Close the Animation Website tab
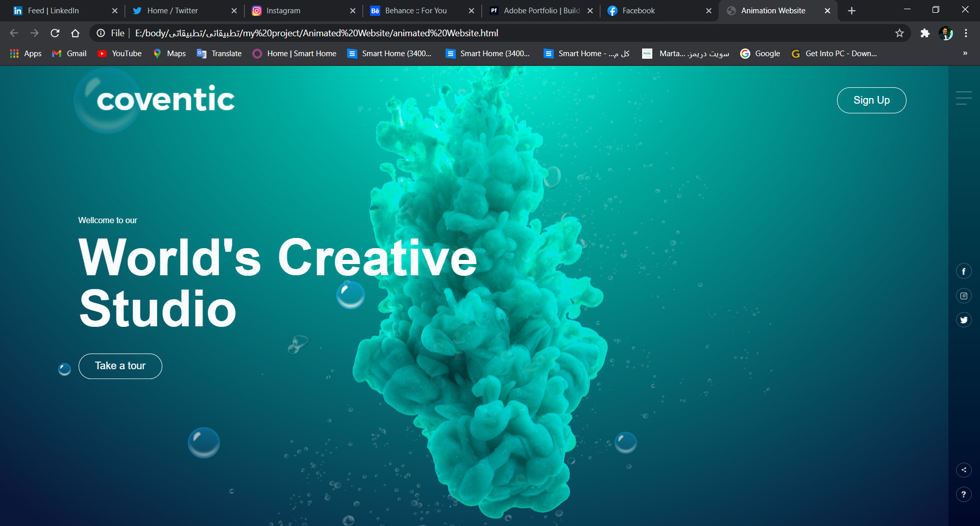 [x=827, y=11]
